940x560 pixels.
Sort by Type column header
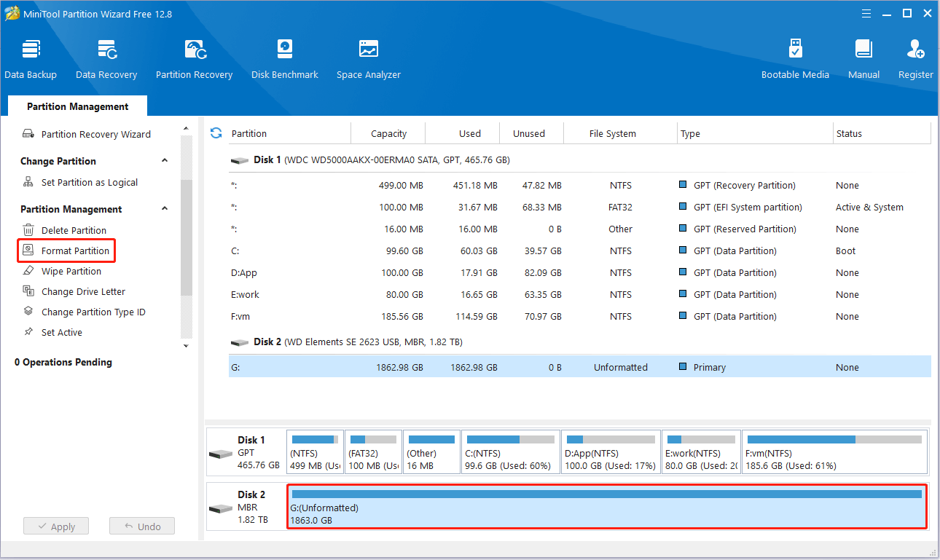[x=755, y=133]
